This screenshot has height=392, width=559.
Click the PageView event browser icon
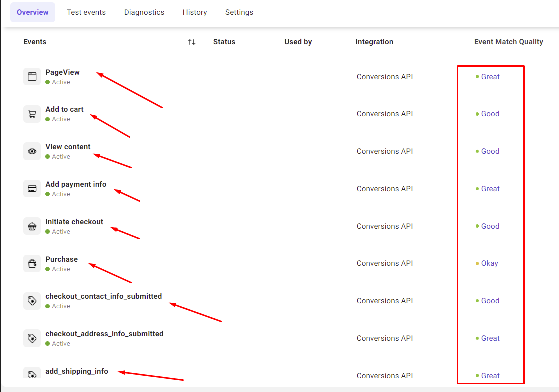[32, 77]
